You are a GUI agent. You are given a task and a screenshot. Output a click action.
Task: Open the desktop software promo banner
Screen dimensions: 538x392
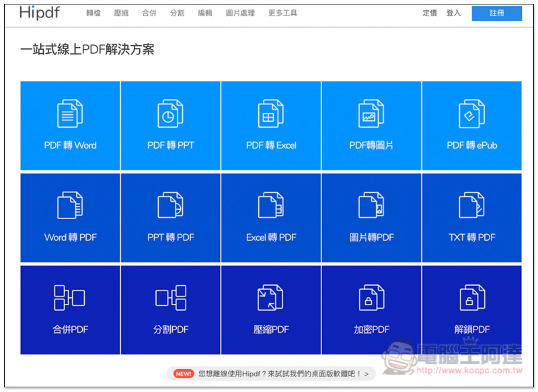271,374
